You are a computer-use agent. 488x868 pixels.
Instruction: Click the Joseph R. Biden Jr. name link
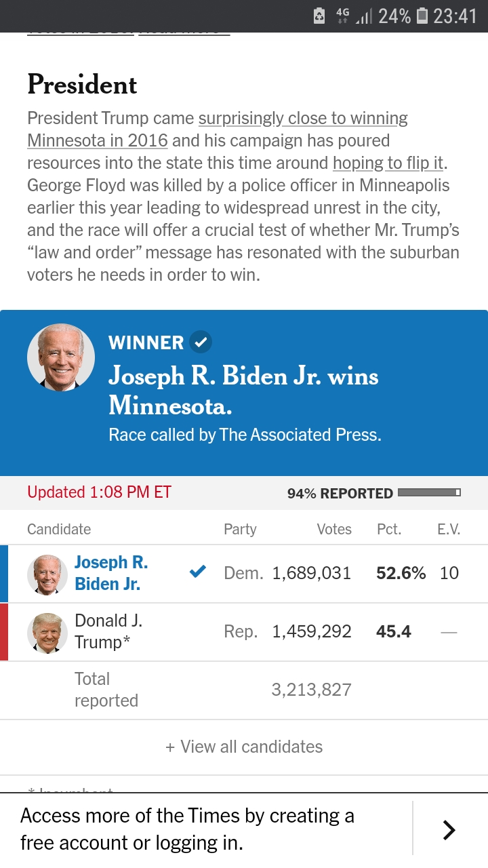pos(111,573)
